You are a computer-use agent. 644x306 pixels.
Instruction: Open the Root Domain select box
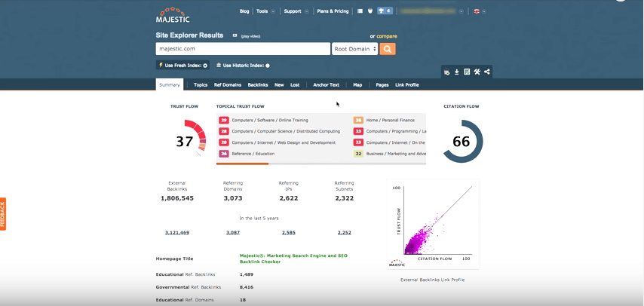355,49
